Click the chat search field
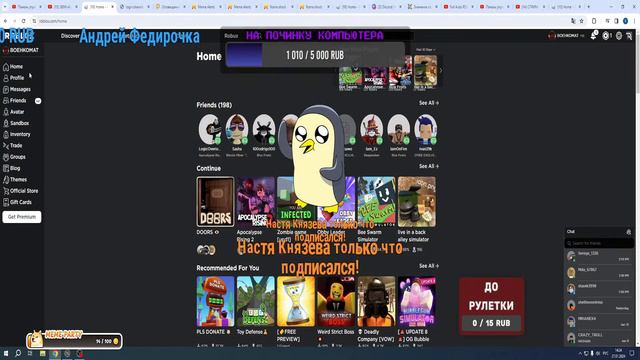The height and width of the screenshot is (360, 640). coord(599,243)
